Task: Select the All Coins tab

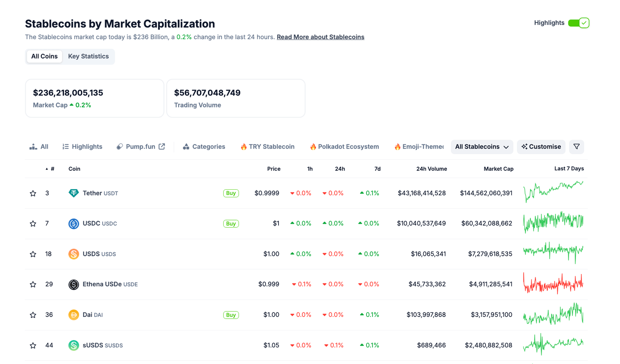Action: [44, 56]
